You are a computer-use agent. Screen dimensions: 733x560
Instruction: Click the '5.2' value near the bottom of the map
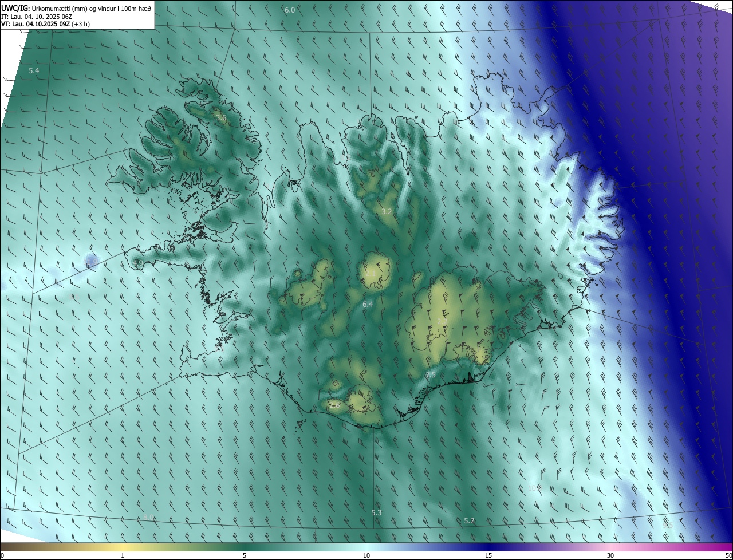[469, 520]
